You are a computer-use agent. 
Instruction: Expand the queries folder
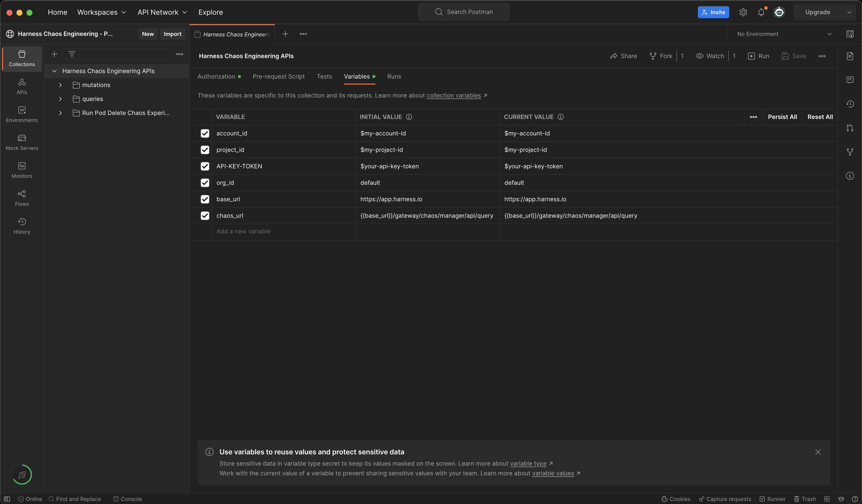(60, 99)
